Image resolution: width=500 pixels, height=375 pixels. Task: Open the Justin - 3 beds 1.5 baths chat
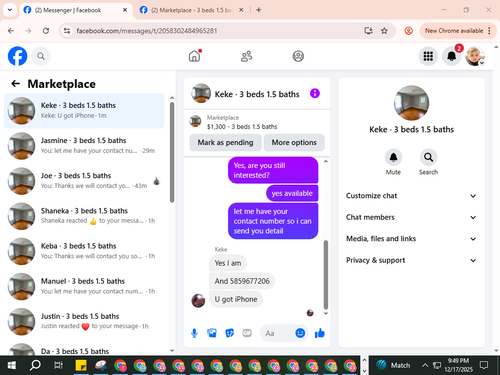84,321
